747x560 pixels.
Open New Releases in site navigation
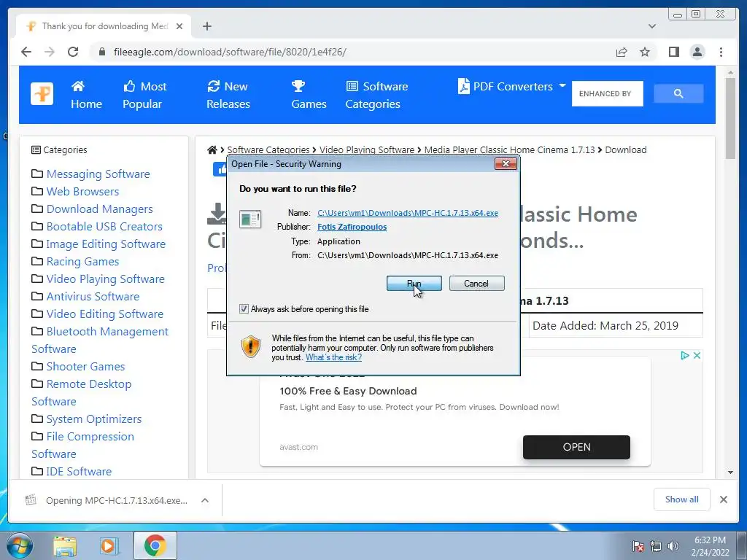pos(228,95)
